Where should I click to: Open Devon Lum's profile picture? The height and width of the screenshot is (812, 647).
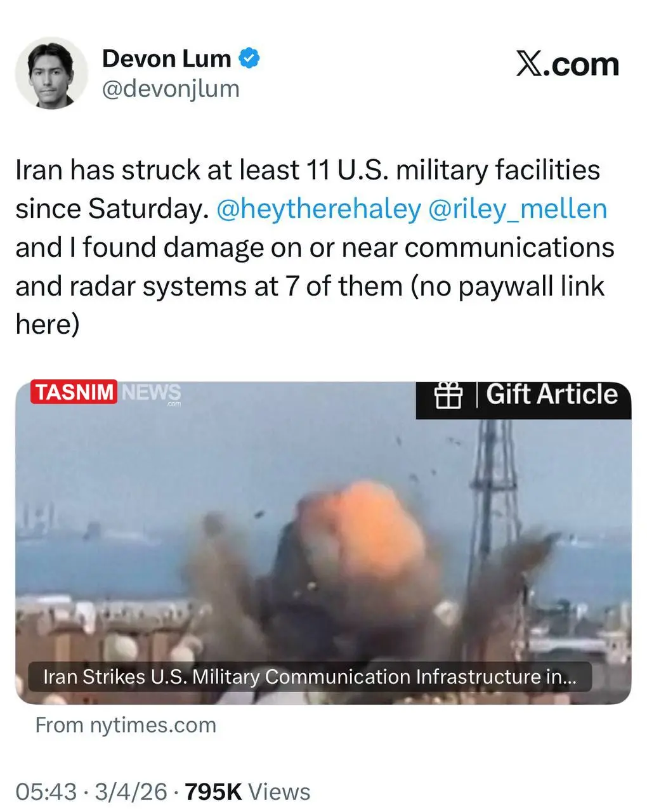pyautogui.click(x=51, y=73)
